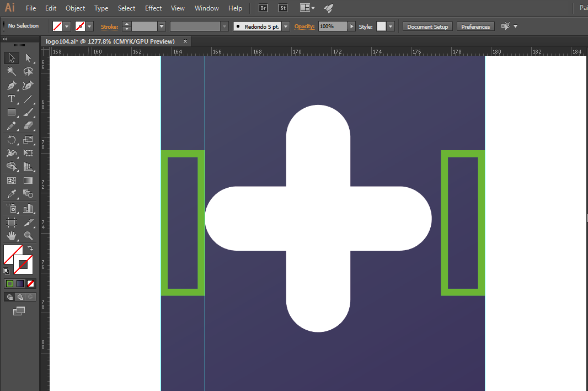Activate the Warp tool
588x391 pixels.
click(12, 153)
